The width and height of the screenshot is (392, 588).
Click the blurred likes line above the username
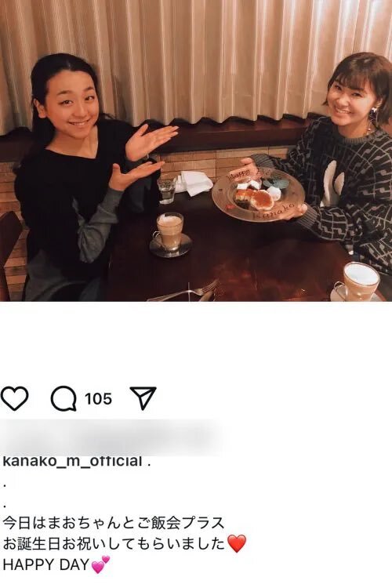111,437
